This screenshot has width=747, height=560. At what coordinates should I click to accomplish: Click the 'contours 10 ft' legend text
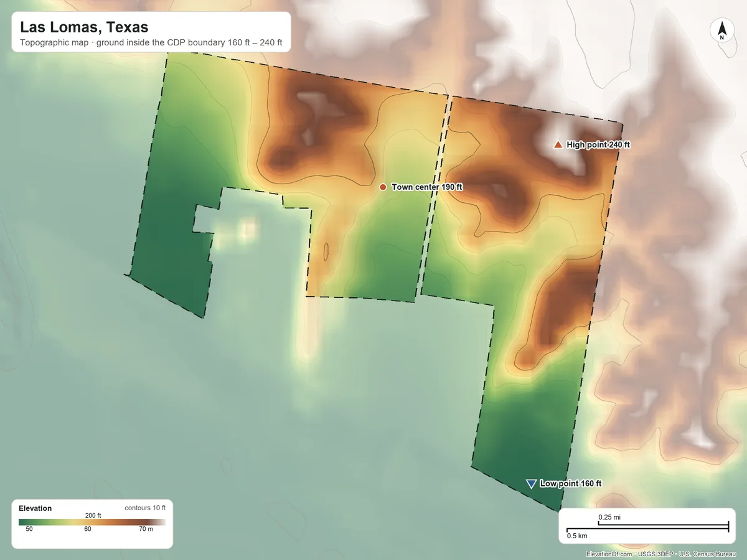145,508
